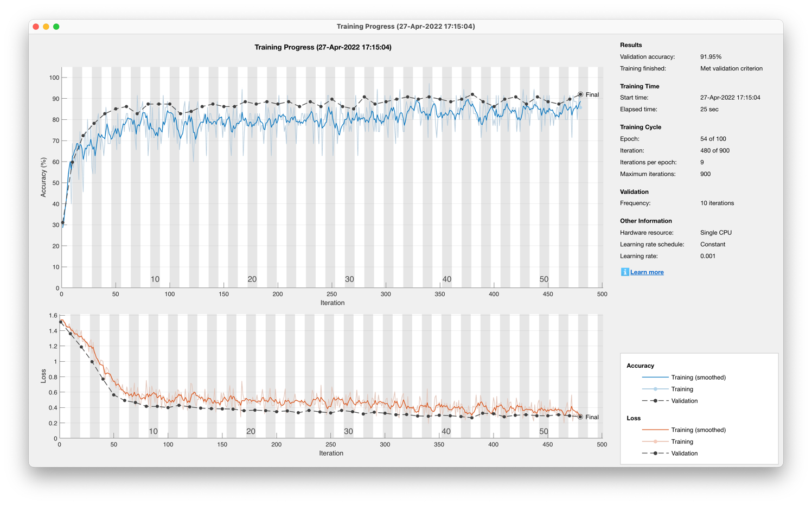Image resolution: width=812 pixels, height=505 pixels.
Task: Click the Final marker on loss plot
Action: 580,417
